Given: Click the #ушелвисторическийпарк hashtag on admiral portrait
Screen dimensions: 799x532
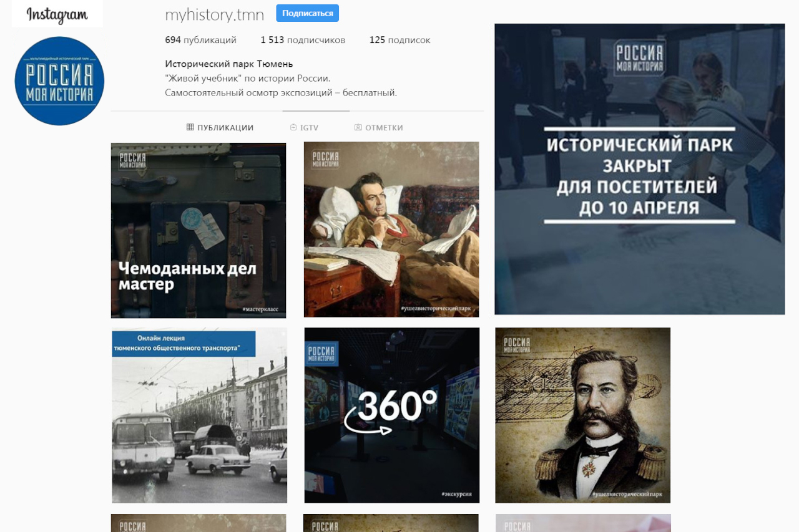Looking at the screenshot, I should coord(628,495).
